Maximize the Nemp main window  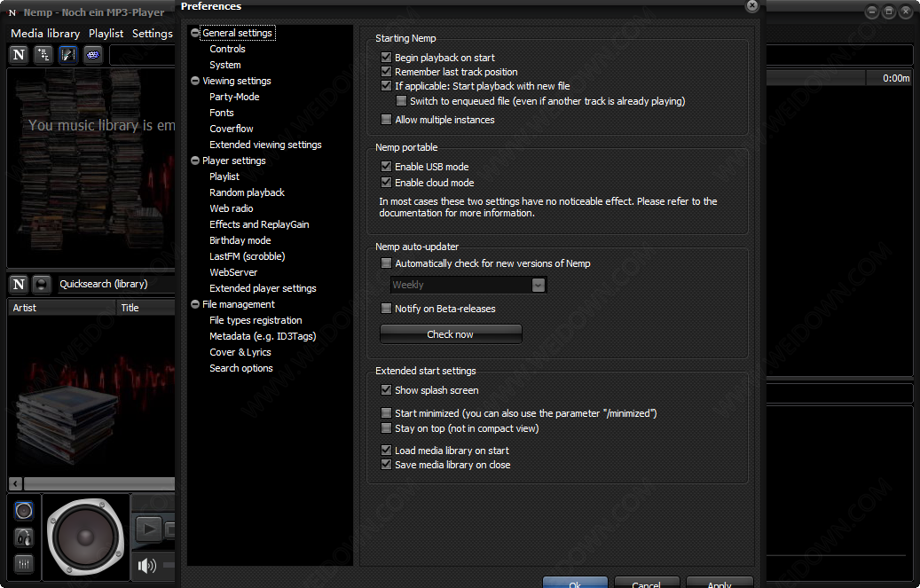coord(889,12)
